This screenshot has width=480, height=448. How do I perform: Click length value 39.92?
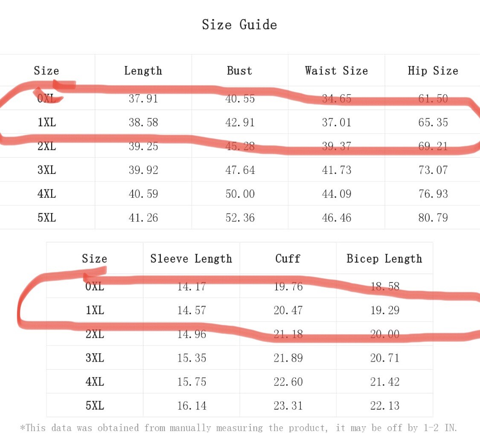[143, 170]
